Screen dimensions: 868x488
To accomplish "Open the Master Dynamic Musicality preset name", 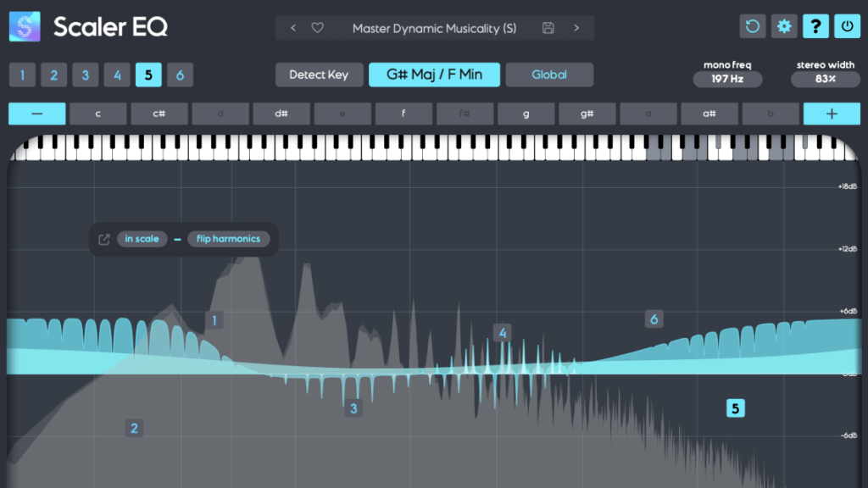I will 435,28.
